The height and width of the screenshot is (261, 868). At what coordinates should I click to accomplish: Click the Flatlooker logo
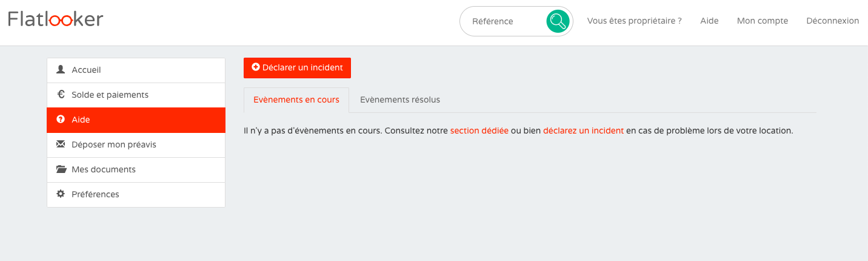(56, 20)
